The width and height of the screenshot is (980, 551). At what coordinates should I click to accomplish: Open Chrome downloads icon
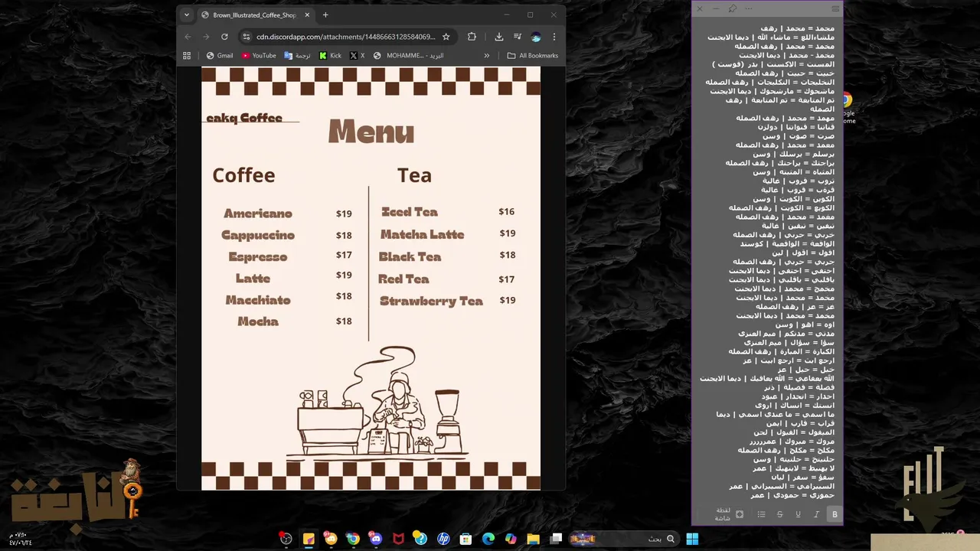click(x=499, y=37)
